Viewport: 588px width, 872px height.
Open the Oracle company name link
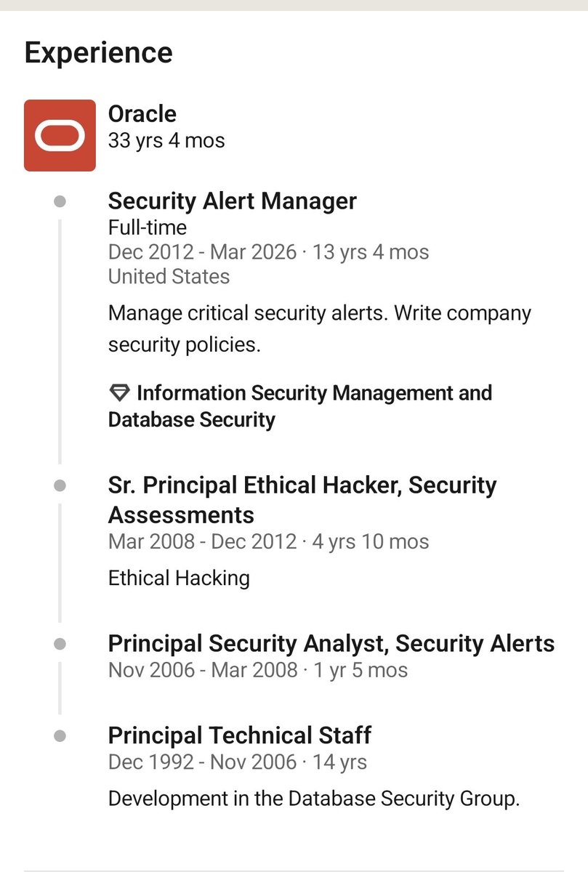pos(142,113)
